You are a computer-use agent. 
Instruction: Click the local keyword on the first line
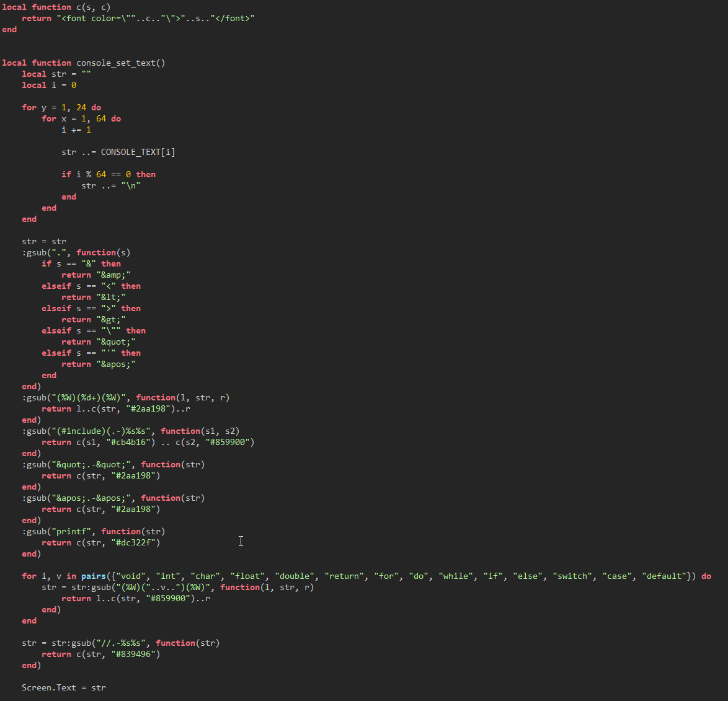point(14,7)
